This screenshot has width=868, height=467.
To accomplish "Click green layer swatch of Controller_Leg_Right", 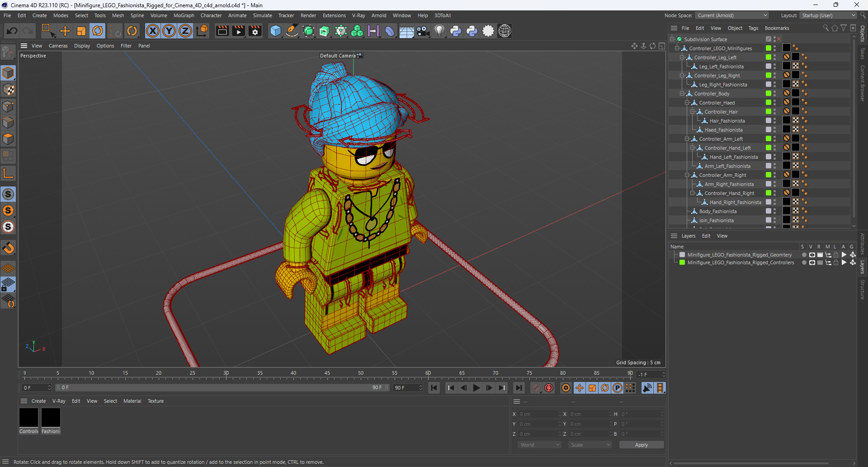I will point(768,76).
